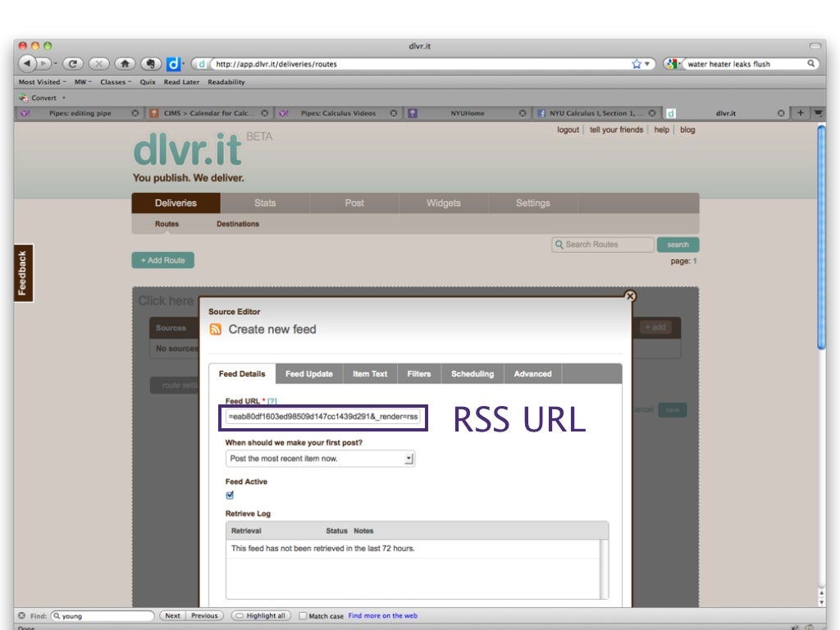Image resolution: width=840 pixels, height=630 pixels.
Task: Open the list-all-tabs button
Action: coord(818,112)
